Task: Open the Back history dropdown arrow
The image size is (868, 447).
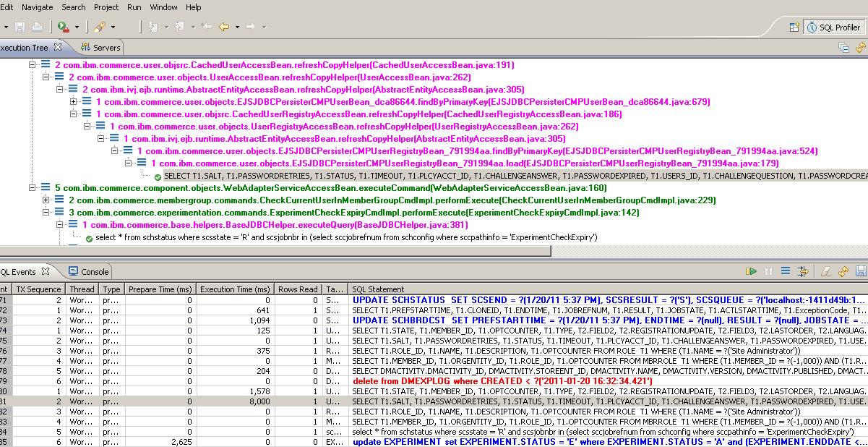Action: pyautogui.click(x=237, y=27)
